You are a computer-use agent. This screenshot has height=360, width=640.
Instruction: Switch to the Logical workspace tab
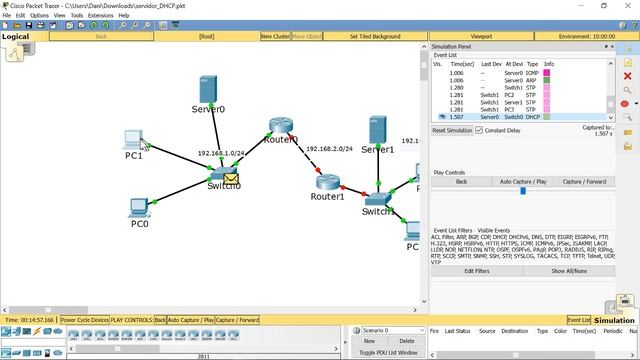16,36
